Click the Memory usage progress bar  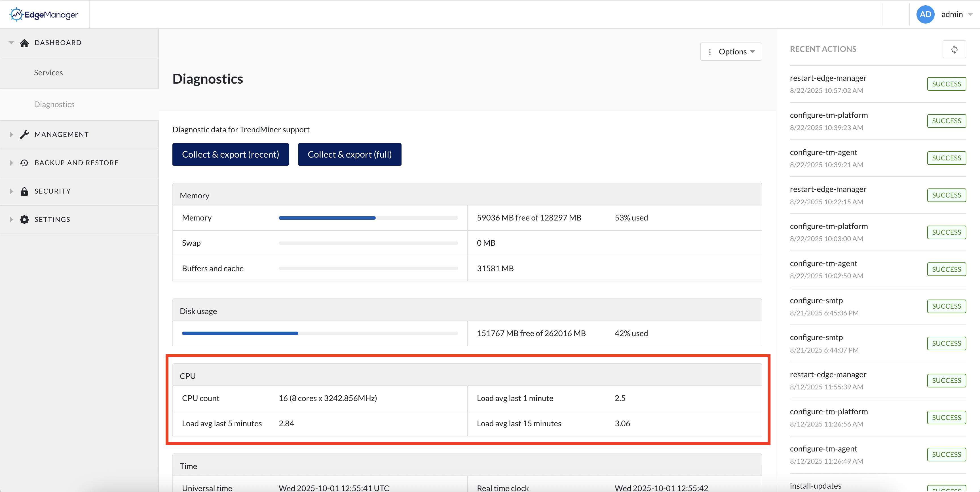(x=368, y=218)
